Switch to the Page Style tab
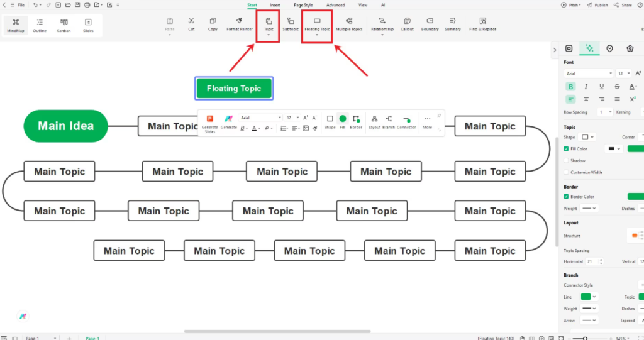Viewport: 644px width, 340px height. [x=303, y=5]
